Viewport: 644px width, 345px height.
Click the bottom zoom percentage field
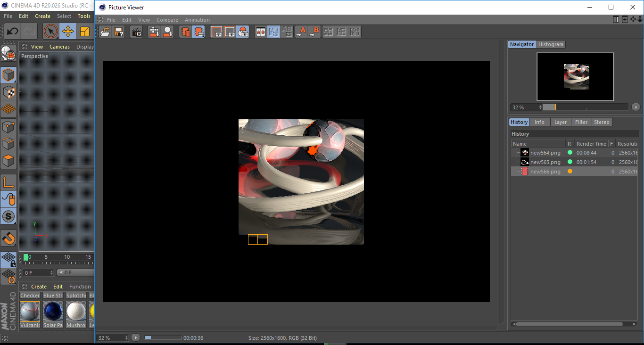tap(113, 337)
